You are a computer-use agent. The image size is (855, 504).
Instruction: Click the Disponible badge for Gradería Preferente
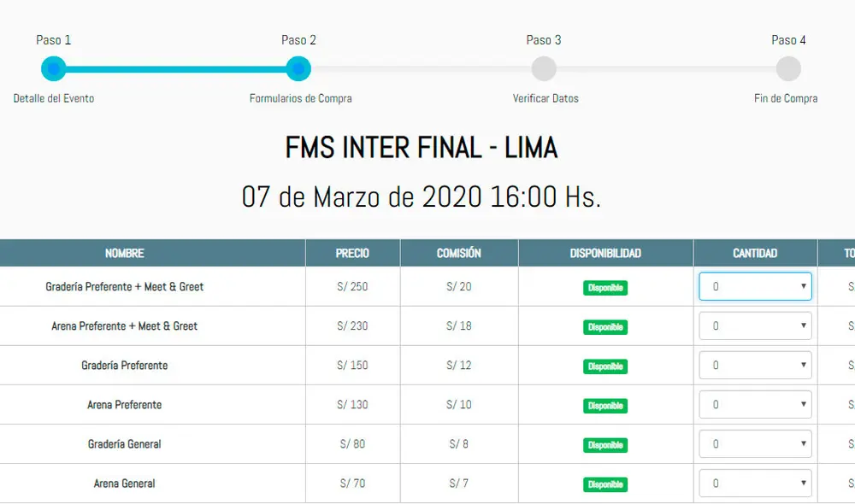click(605, 366)
